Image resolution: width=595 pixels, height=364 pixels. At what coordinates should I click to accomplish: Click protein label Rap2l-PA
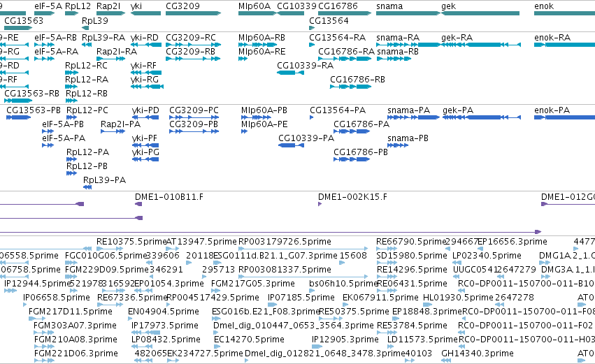pyautogui.click(x=121, y=124)
